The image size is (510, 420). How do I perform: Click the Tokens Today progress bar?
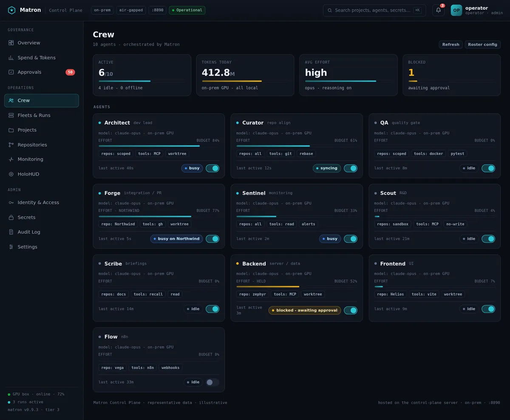point(245,81)
